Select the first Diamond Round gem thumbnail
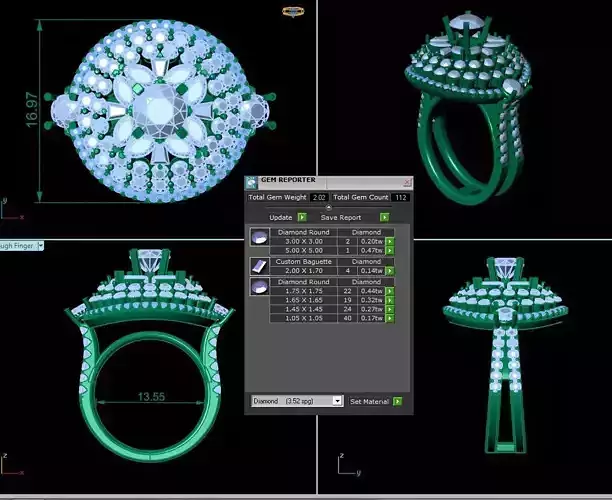Viewport: 612px width, 500px height. click(x=259, y=237)
